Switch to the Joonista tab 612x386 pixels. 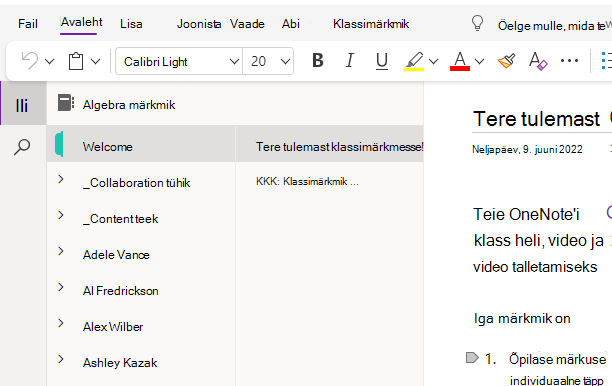pyautogui.click(x=199, y=24)
